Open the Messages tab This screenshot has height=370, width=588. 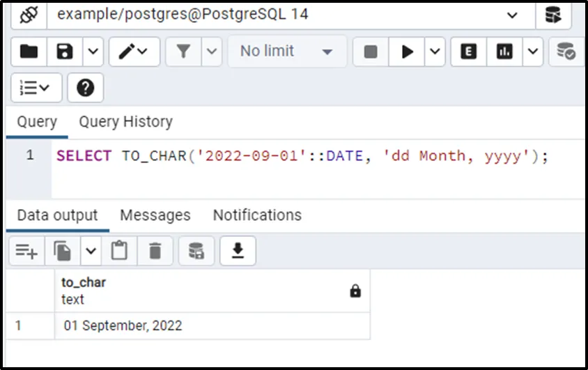point(155,215)
